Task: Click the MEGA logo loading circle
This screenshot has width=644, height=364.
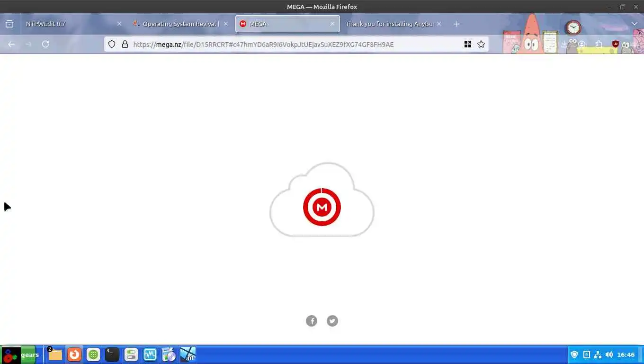Action: [x=322, y=207]
